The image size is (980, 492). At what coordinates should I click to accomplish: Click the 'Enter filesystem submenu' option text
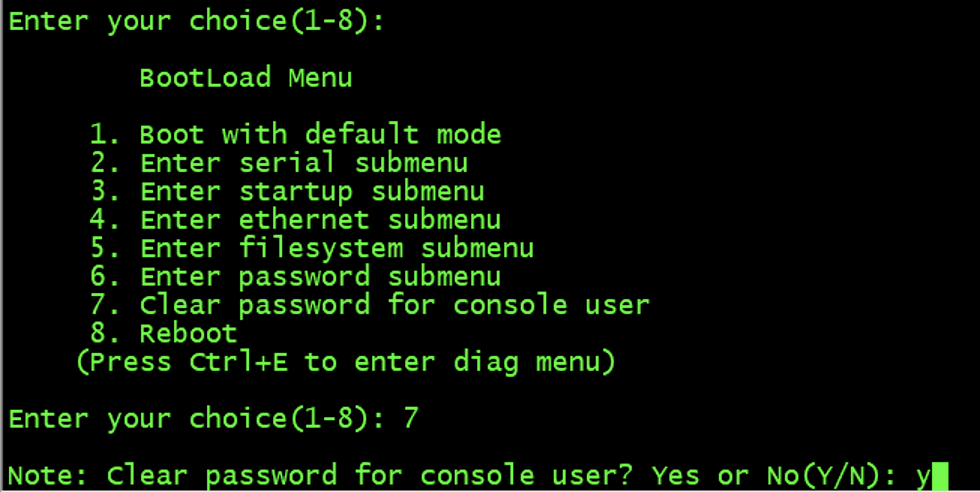337,249
